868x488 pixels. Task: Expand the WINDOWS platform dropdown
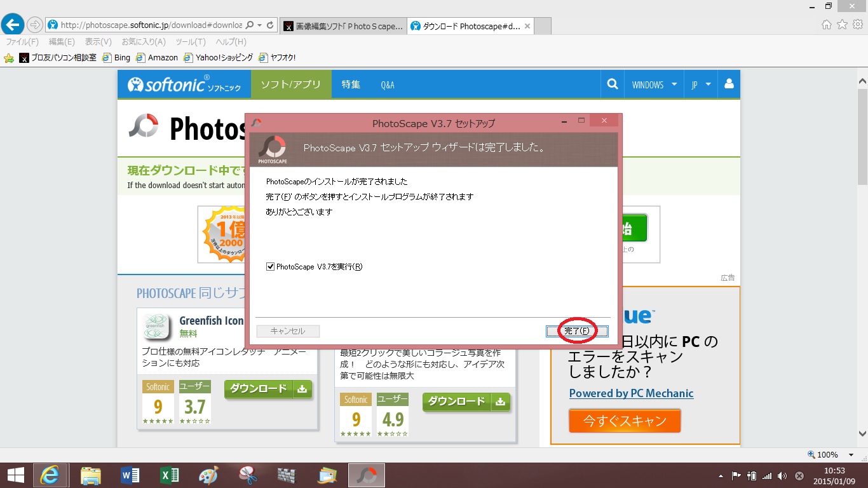654,85
